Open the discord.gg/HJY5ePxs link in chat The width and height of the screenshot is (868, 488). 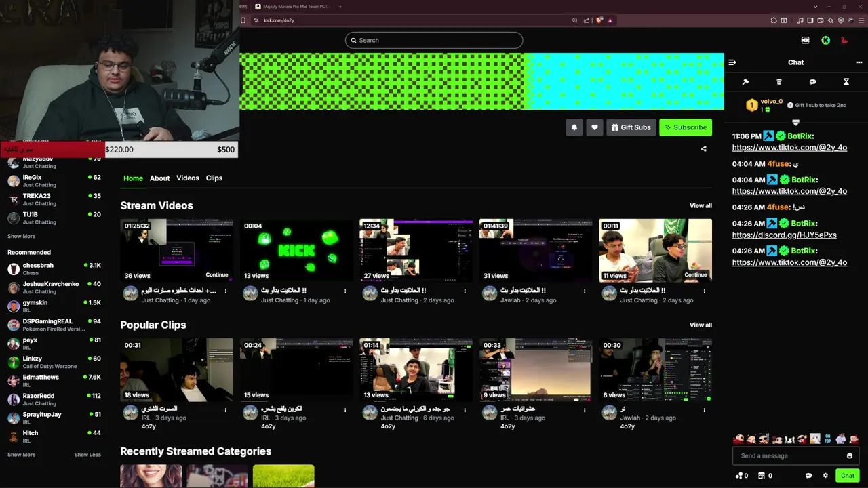[x=784, y=235]
